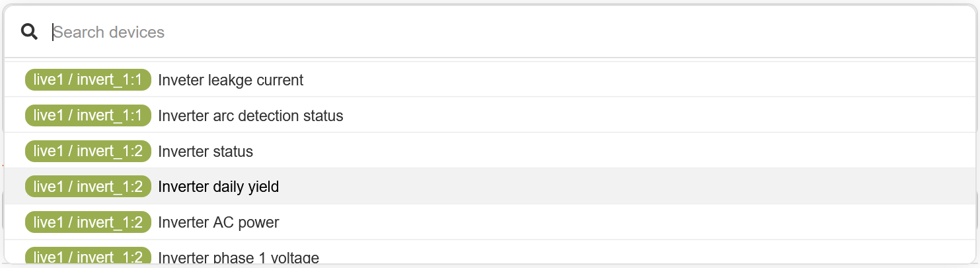Click invert_1:1 badge beside arc detection status
Screen dimensions: 980x268
pos(88,116)
